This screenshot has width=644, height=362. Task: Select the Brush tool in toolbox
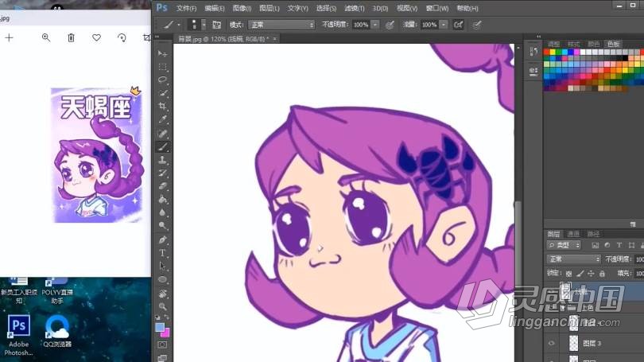(163, 146)
